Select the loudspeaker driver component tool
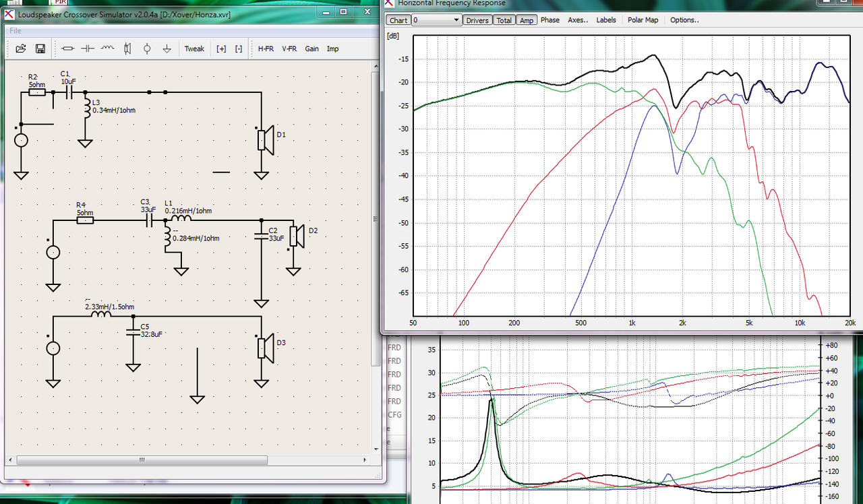The image size is (863, 504). coord(127,49)
